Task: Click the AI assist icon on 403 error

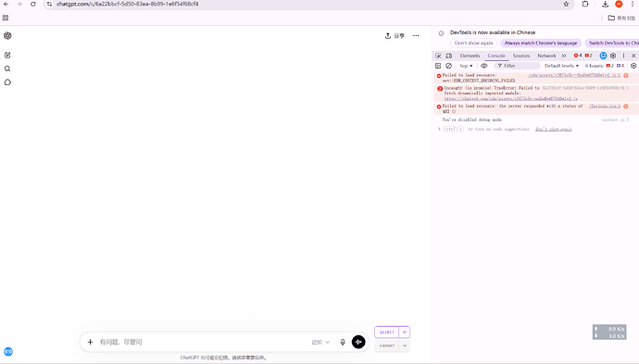Action: click(626, 107)
